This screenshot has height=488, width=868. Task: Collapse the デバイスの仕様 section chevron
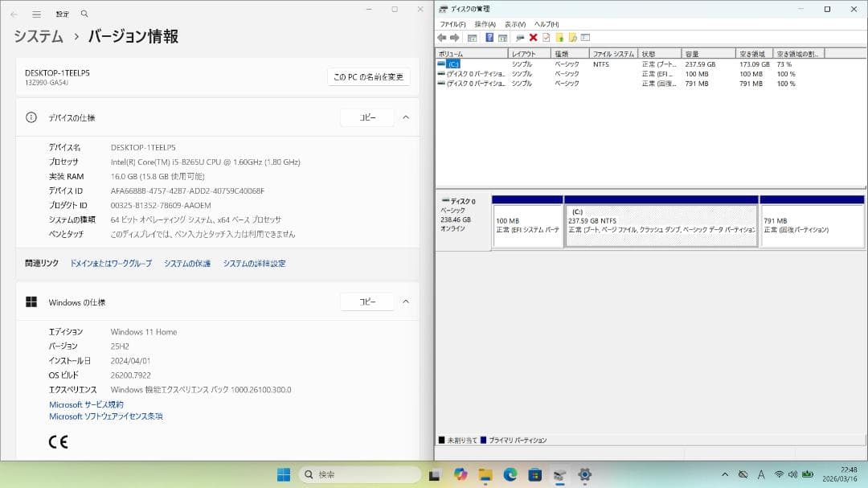pyautogui.click(x=406, y=117)
